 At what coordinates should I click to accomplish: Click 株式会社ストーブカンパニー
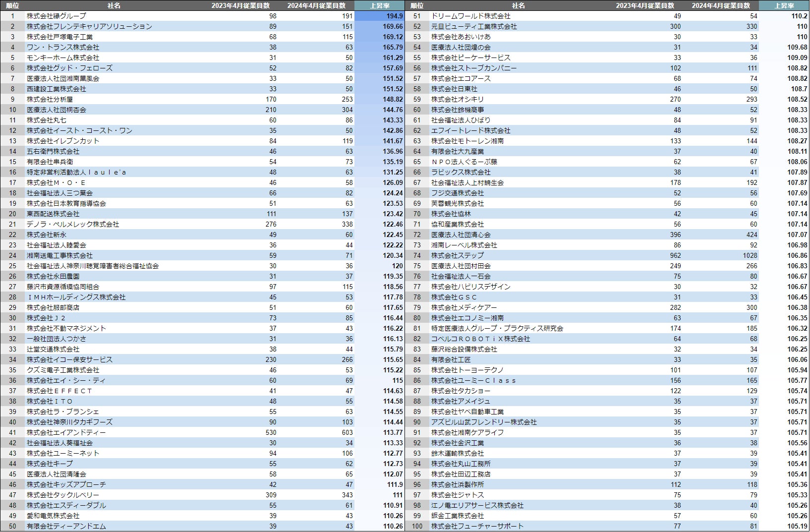[474, 68]
